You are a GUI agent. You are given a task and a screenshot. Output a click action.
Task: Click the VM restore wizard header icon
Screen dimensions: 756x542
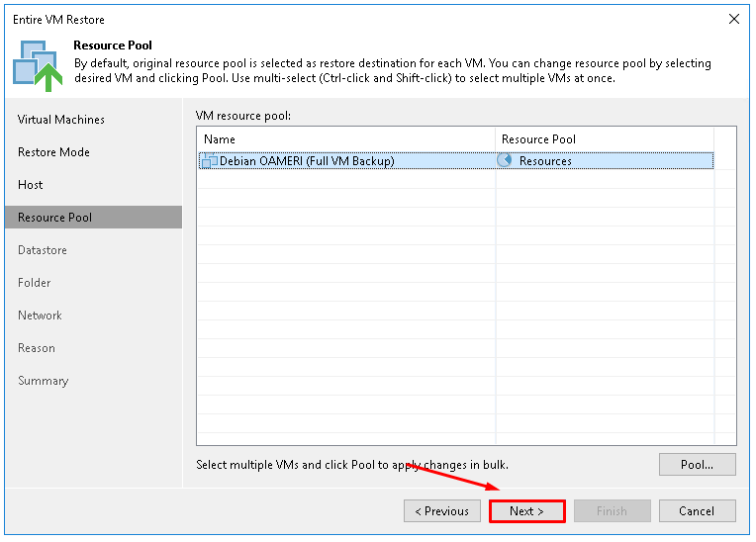pyautogui.click(x=38, y=65)
